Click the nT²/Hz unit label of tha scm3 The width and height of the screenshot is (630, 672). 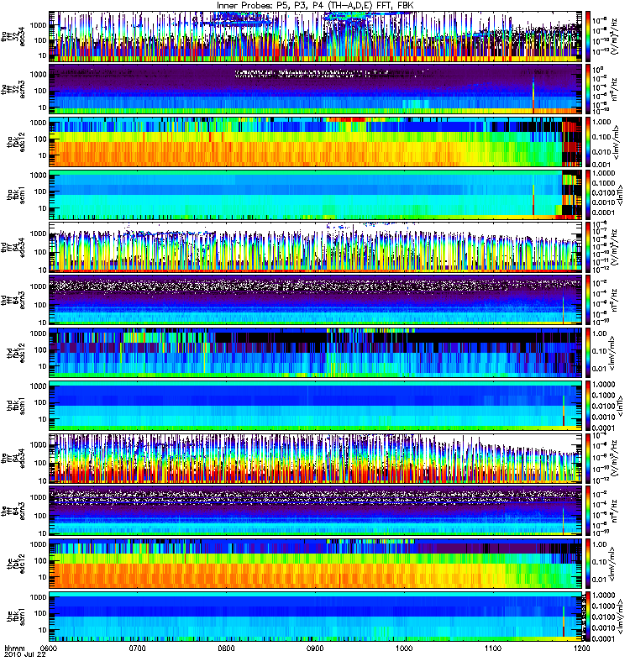pos(614,89)
